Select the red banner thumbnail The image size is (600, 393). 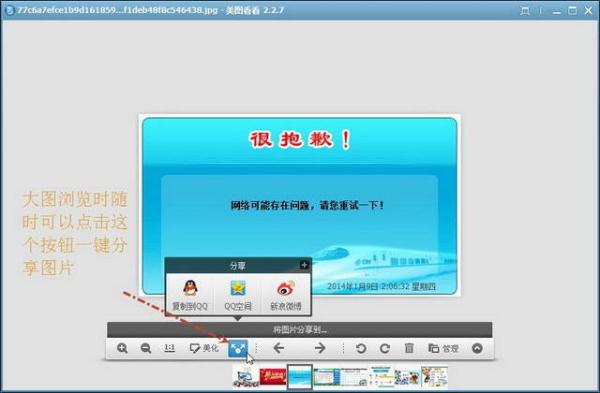point(272,377)
